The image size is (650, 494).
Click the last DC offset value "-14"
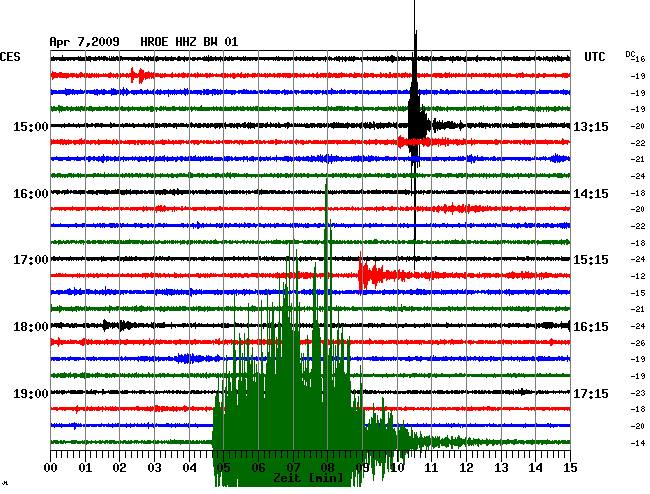(638, 443)
